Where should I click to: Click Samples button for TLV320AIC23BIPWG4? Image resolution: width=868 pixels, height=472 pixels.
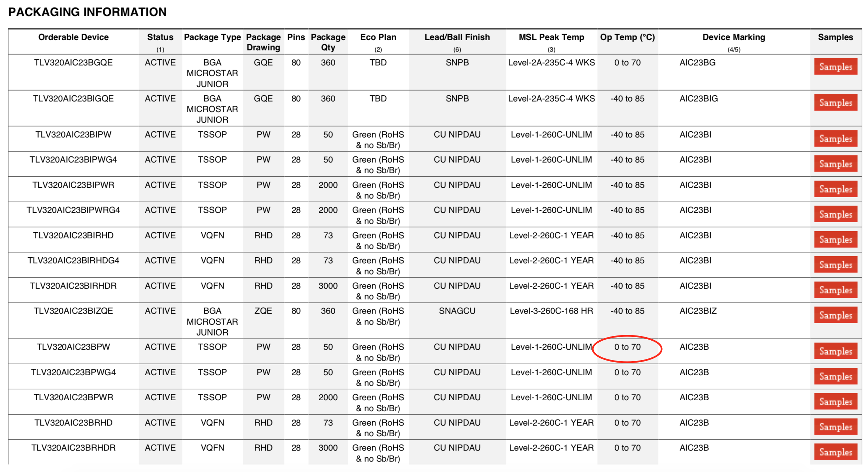(x=835, y=164)
